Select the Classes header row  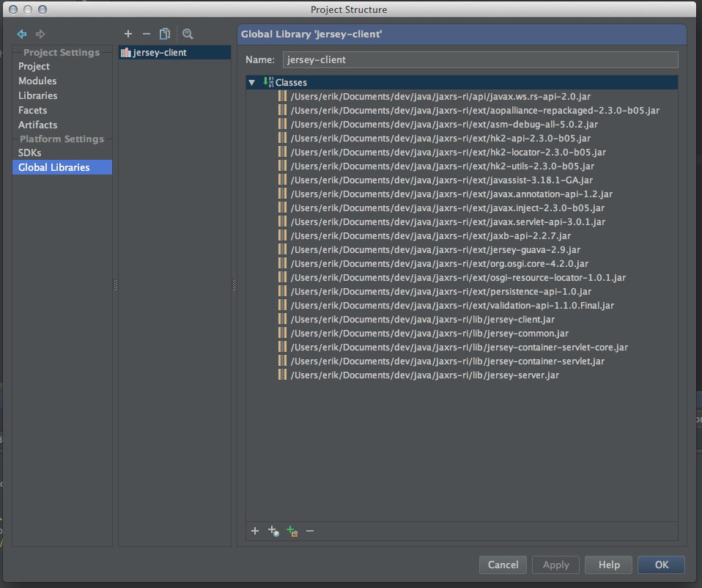(x=462, y=82)
